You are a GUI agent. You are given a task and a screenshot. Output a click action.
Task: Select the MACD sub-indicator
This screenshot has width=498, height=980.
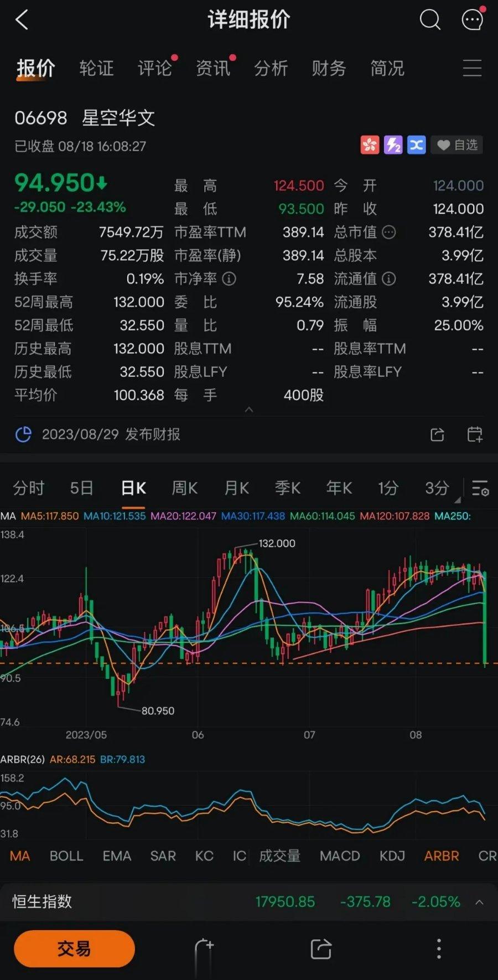coord(340,856)
